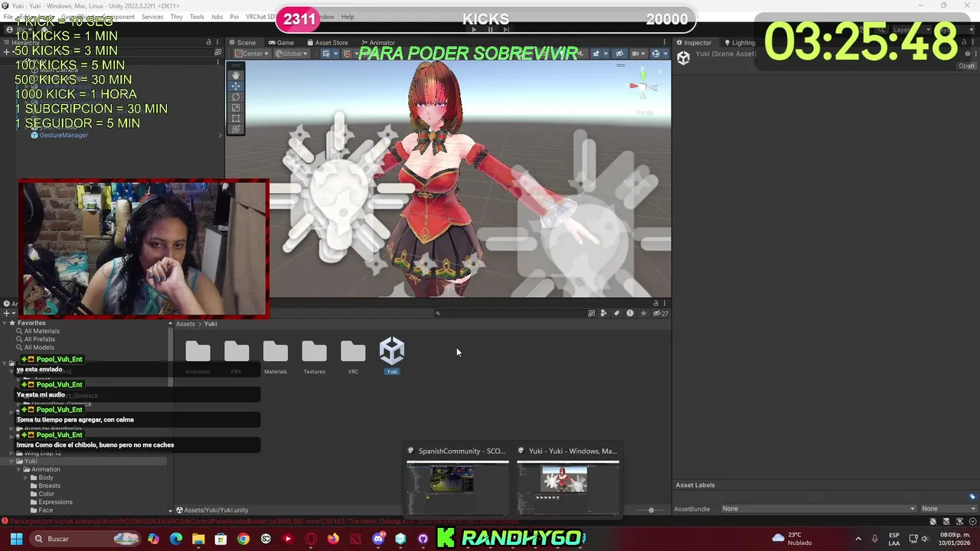
Task: Open the Yuki scene asset
Action: [x=392, y=355]
